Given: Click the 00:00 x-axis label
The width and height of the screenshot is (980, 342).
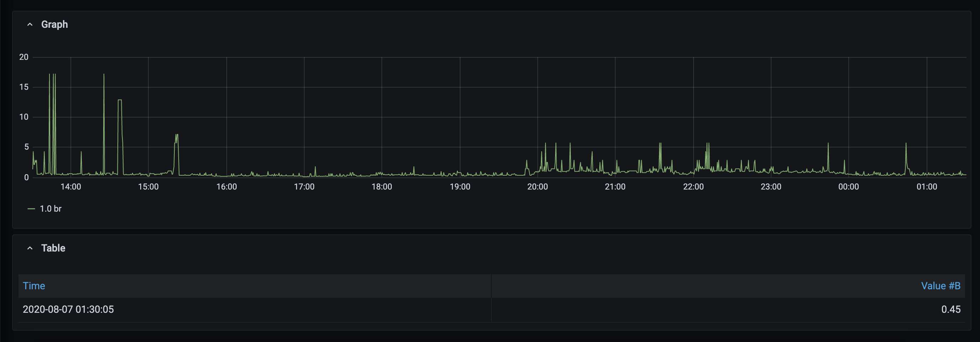Looking at the screenshot, I should pyautogui.click(x=849, y=187).
